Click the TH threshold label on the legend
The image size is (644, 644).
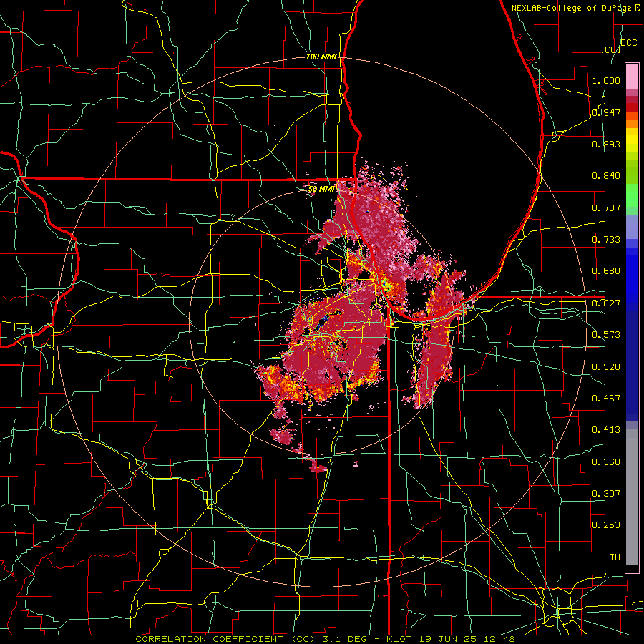[615, 557]
